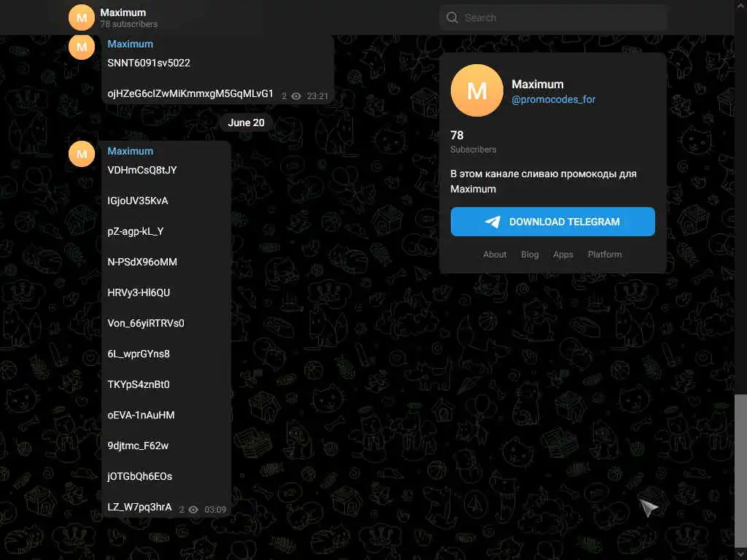747x560 pixels.
Task: Click the Maximum channel title in header
Action: pyautogui.click(x=123, y=12)
